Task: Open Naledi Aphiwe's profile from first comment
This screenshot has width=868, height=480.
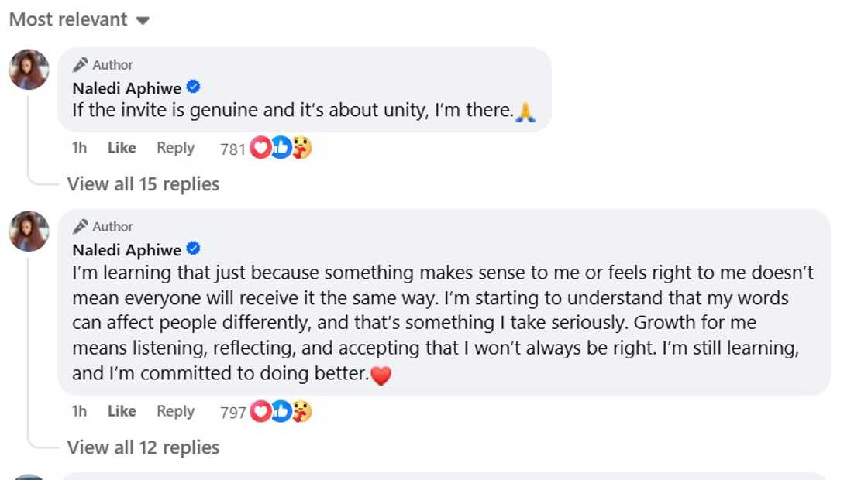Action: pyautogui.click(x=126, y=88)
